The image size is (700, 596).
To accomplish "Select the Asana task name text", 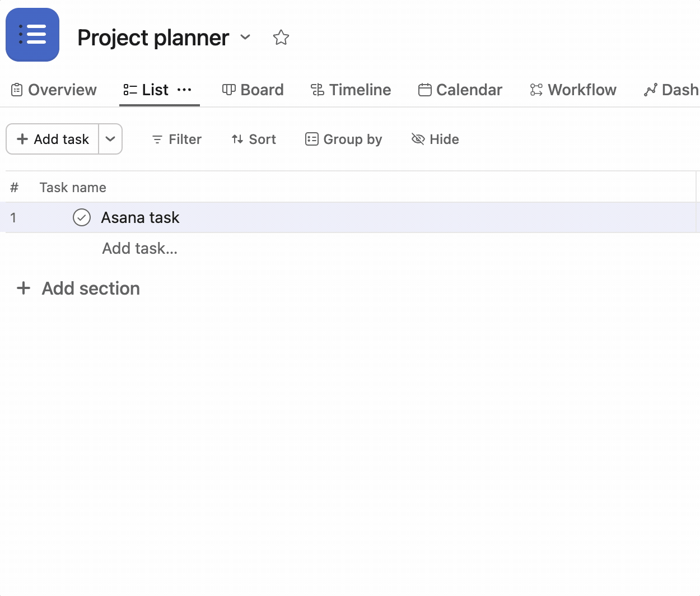I will coord(140,217).
